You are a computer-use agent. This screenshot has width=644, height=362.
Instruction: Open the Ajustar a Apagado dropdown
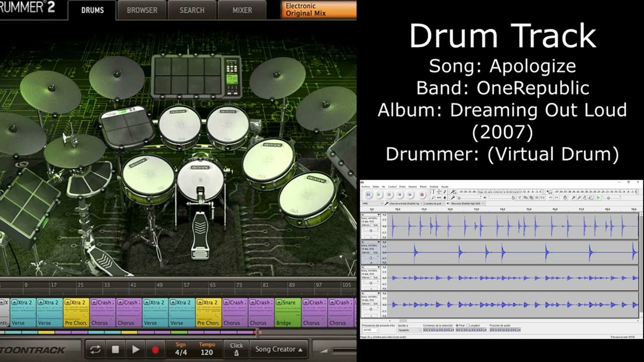point(410,330)
